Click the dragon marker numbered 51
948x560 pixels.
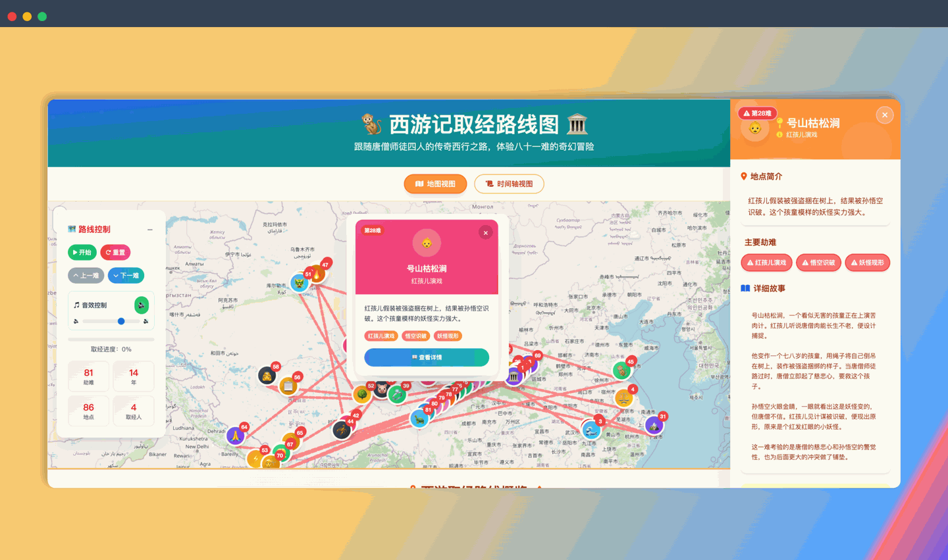(300, 283)
